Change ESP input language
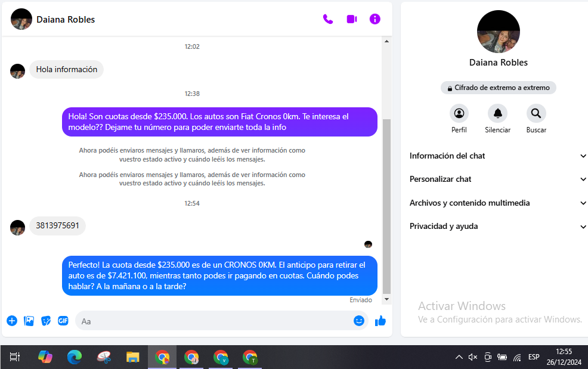588x369 pixels. pyautogui.click(x=534, y=357)
